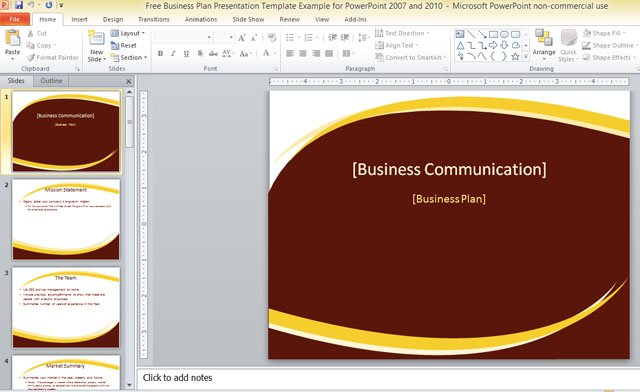Select the Down Arrow shape
This screenshot has width=640, height=392.
point(504,45)
